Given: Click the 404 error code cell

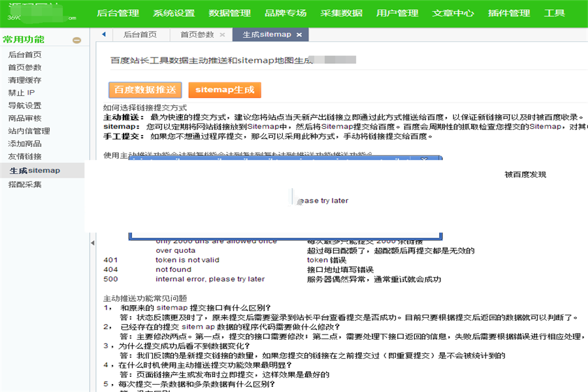Looking at the screenshot, I should tap(110, 270).
